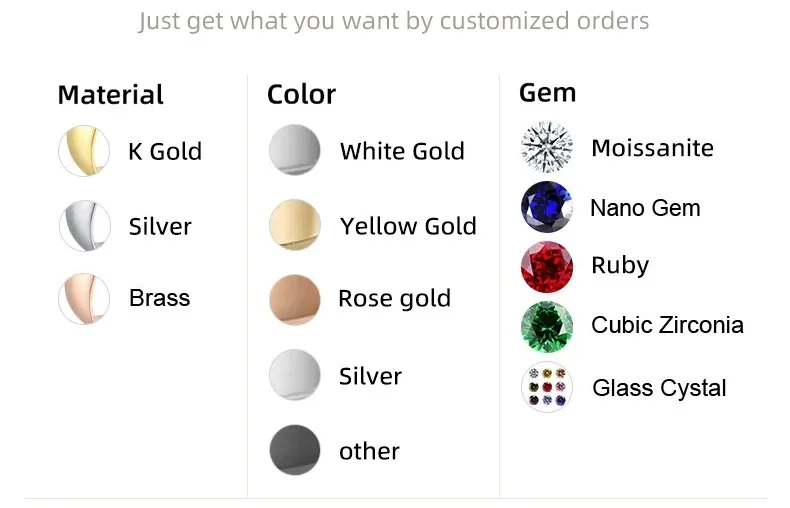
Task: Click the Yellow Gold text label
Action: [x=408, y=226]
